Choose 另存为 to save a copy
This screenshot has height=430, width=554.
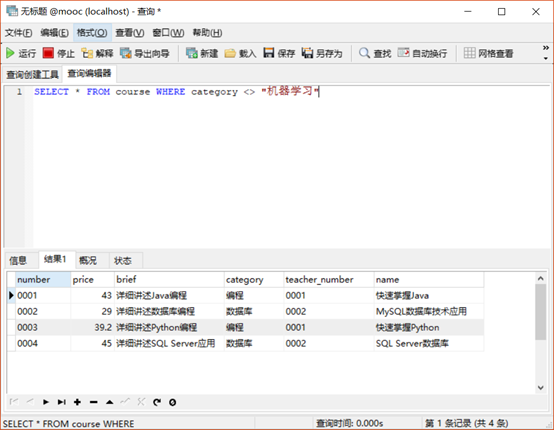click(322, 53)
